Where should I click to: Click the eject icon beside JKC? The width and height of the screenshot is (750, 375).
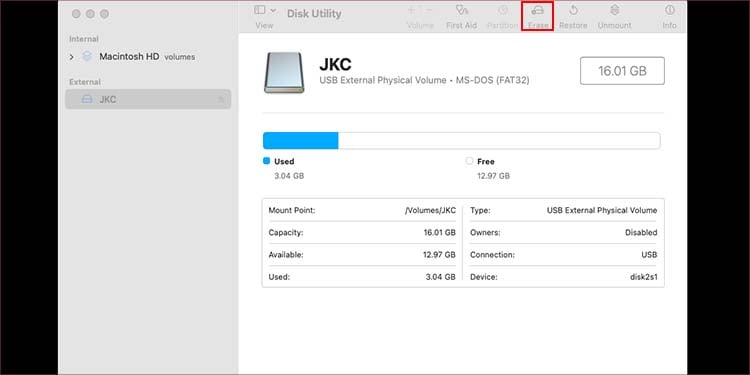click(x=221, y=99)
